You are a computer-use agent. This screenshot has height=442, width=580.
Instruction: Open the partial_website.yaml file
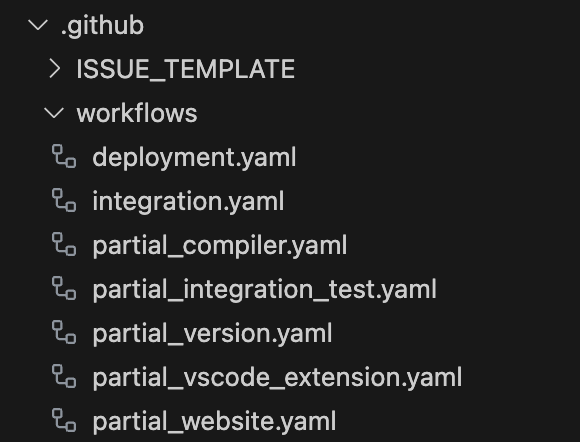tap(214, 422)
